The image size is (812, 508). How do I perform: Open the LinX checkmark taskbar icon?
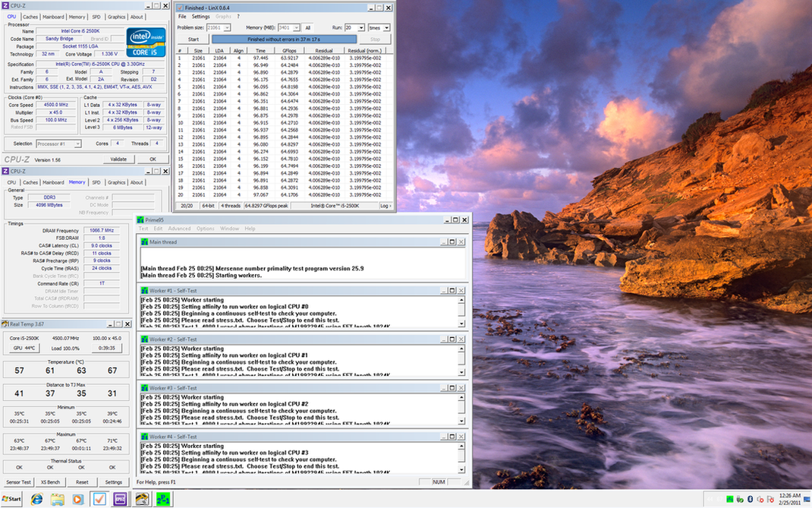(99, 499)
